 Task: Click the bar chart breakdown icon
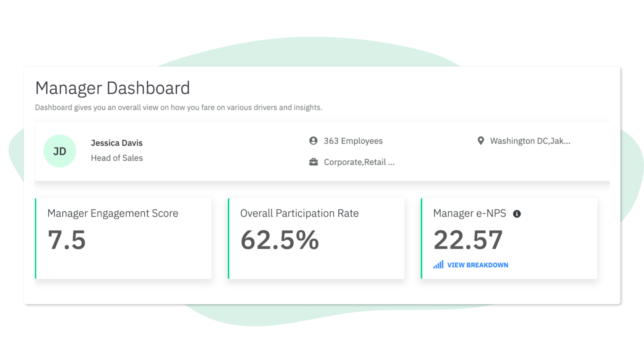438,265
